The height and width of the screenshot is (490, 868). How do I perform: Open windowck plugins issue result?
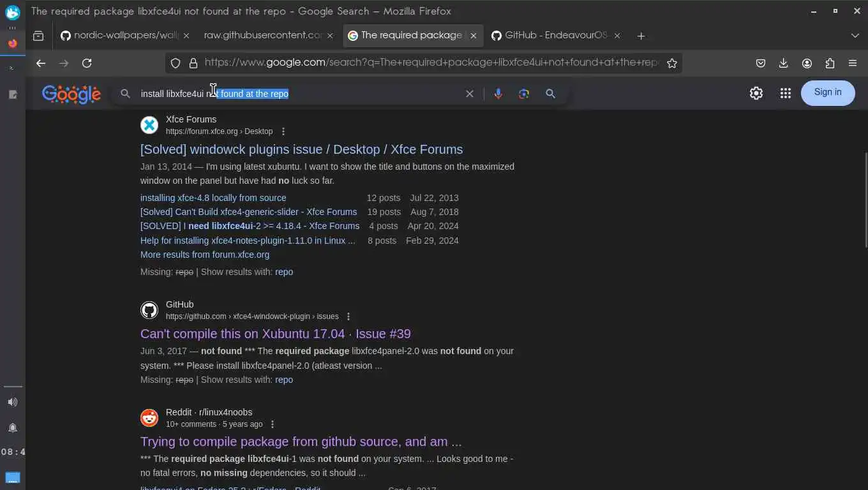click(x=301, y=149)
